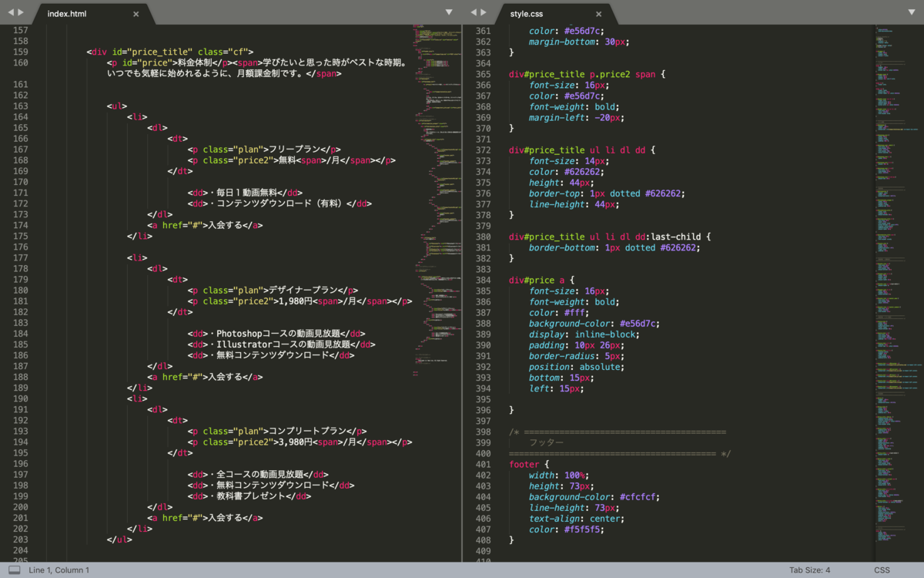Click 'Photoshopコースの動画見放題' on line 184

point(278,334)
